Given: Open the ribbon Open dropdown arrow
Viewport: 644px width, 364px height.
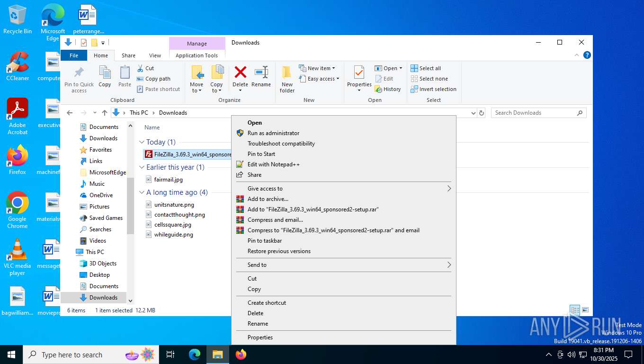Looking at the screenshot, I should (401, 68).
